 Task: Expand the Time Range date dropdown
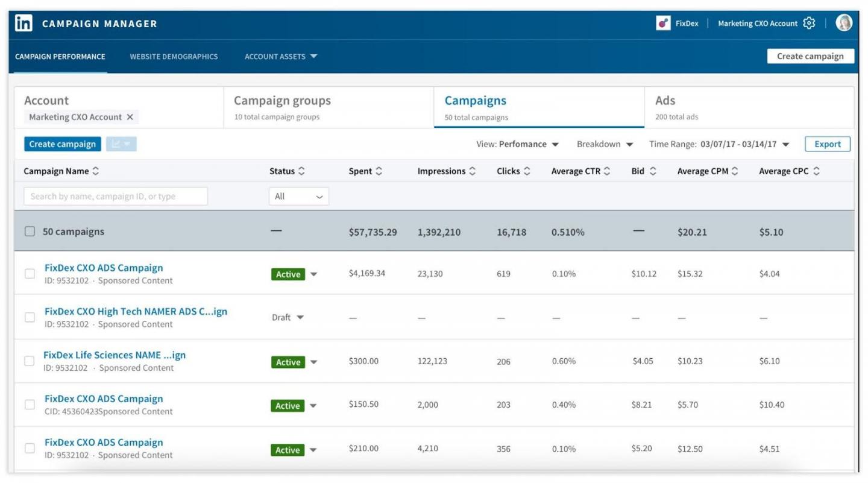tap(785, 145)
